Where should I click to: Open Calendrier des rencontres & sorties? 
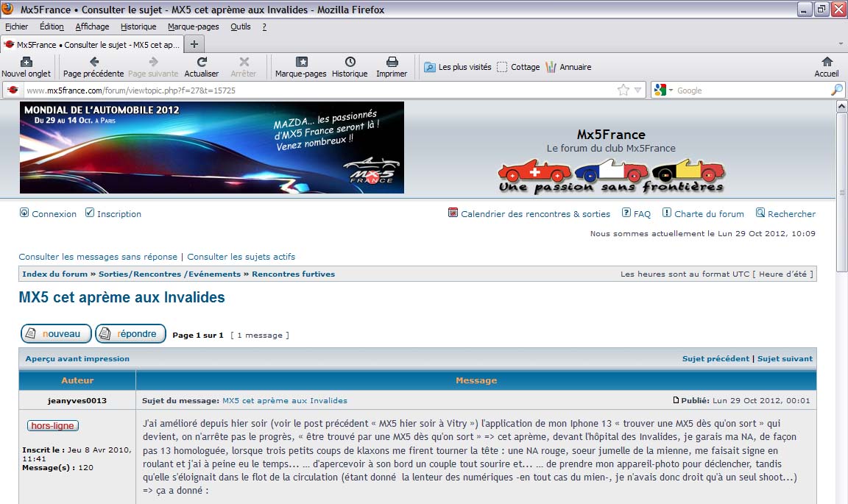(x=535, y=214)
